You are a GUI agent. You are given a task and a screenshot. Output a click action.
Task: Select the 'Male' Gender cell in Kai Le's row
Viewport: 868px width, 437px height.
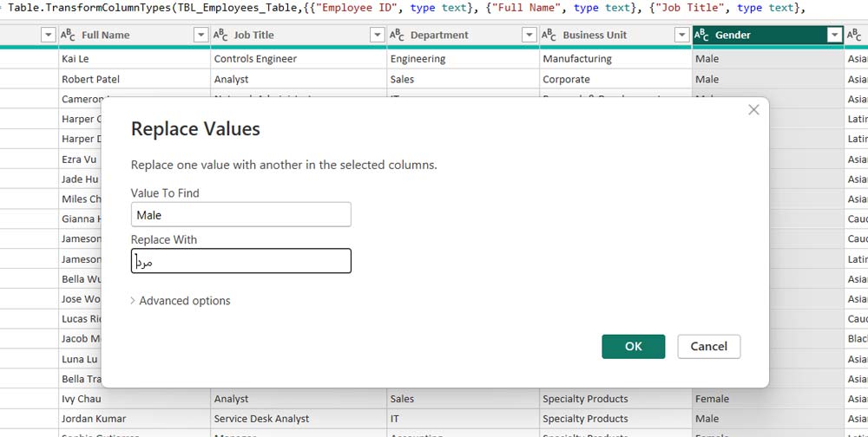pyautogui.click(x=768, y=59)
